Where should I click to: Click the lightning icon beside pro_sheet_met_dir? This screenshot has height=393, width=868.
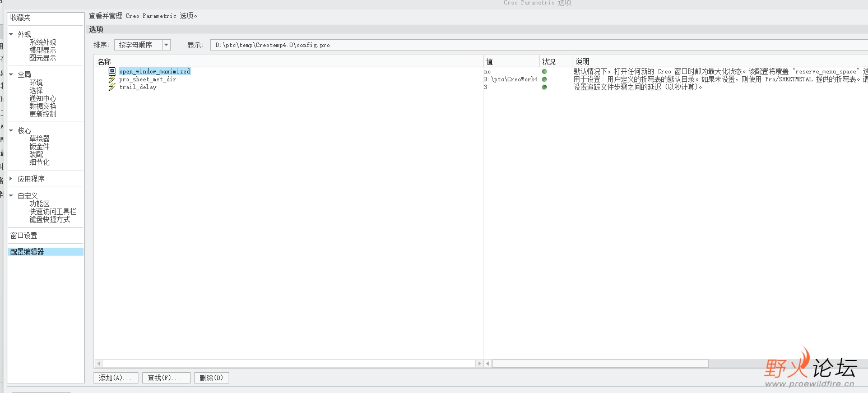[112, 79]
